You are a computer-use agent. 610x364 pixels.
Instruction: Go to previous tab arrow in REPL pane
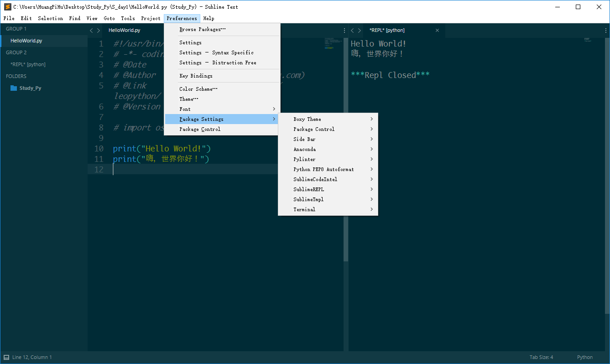352,31
